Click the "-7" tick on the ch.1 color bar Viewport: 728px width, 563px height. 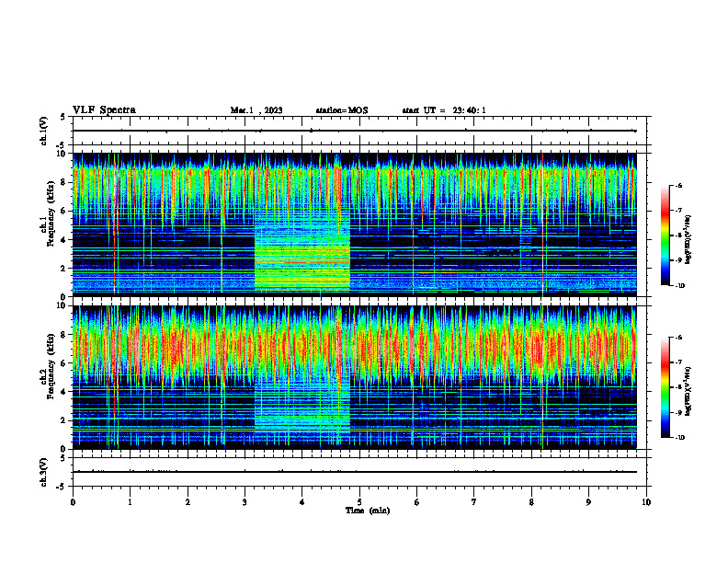[x=678, y=211]
